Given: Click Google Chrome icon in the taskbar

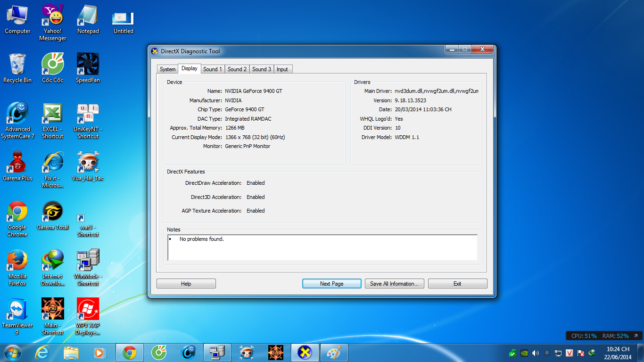Looking at the screenshot, I should 130,352.
